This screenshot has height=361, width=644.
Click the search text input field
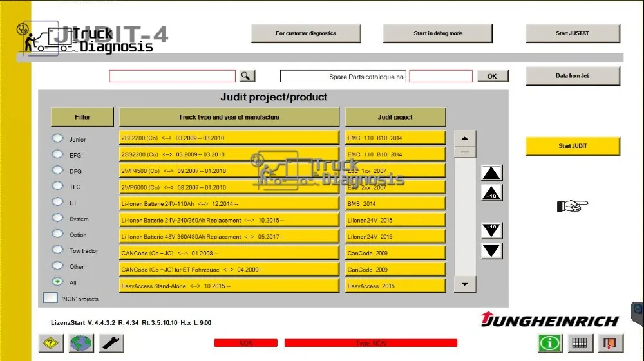pyautogui.click(x=172, y=76)
